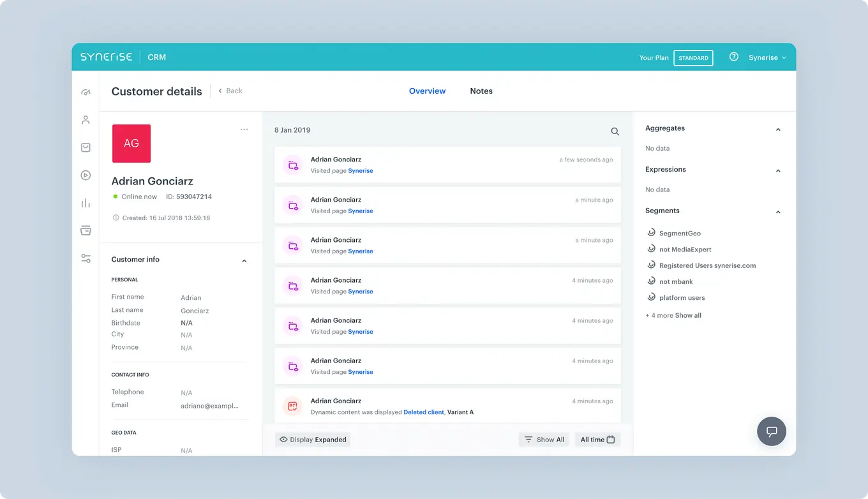868x499 pixels.
Task: Select the Overview tab
Action: (x=427, y=91)
